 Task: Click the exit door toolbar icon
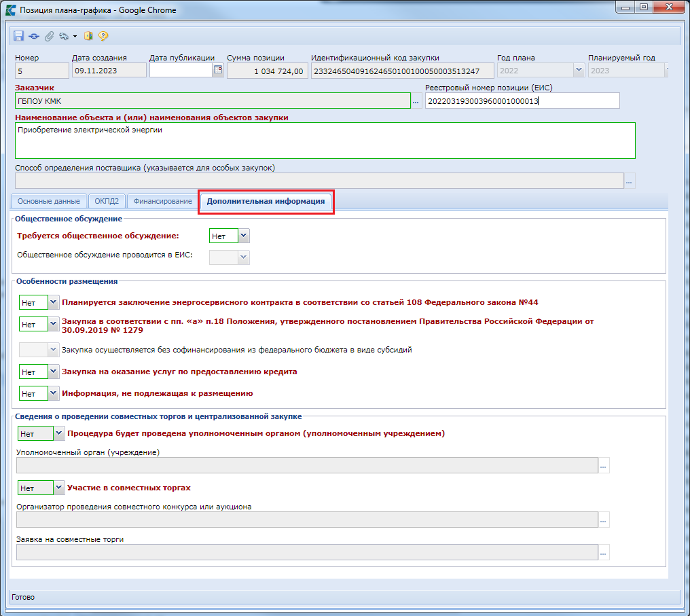88,36
